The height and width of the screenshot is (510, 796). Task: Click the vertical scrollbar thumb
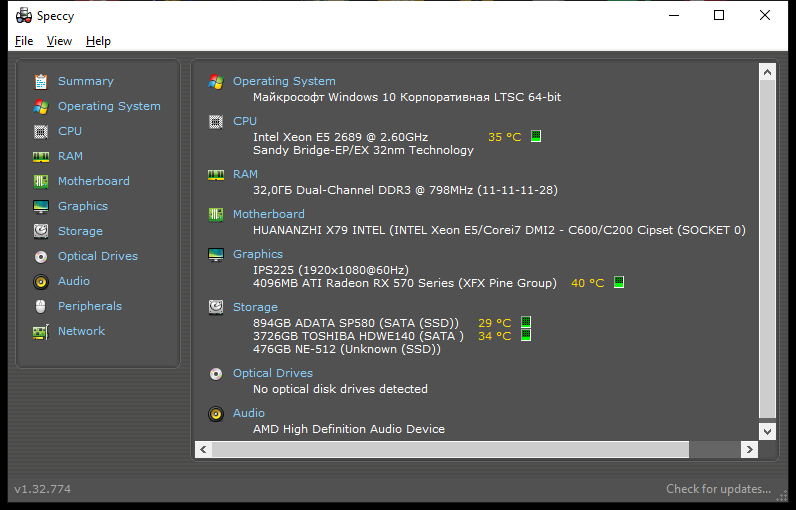click(x=767, y=249)
